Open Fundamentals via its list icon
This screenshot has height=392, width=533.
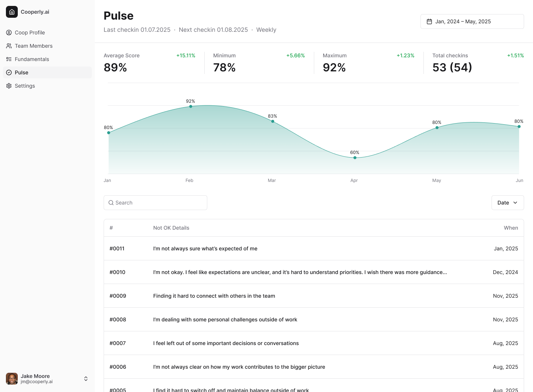point(9,59)
